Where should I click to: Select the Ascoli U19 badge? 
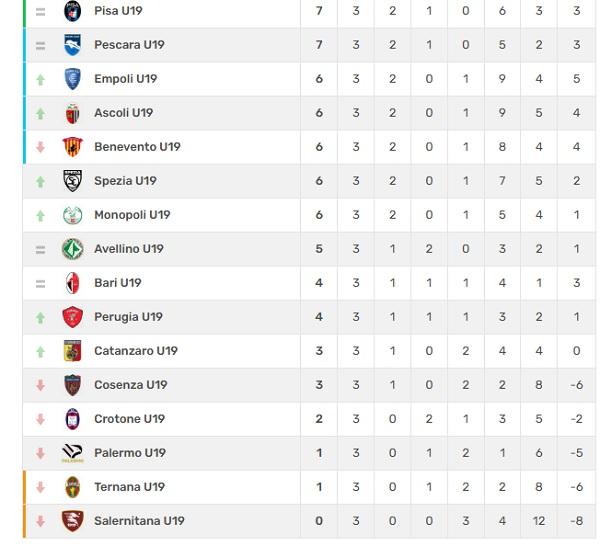[x=72, y=113]
